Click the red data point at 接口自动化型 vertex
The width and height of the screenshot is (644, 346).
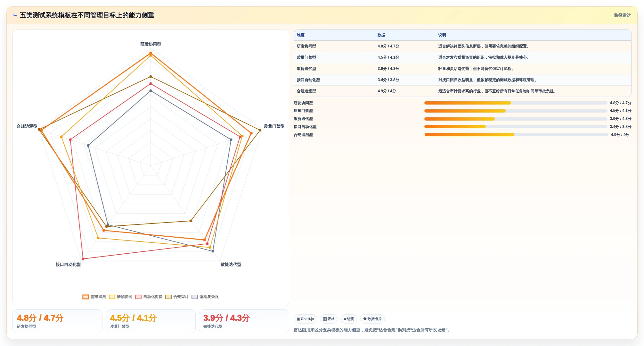point(83,259)
